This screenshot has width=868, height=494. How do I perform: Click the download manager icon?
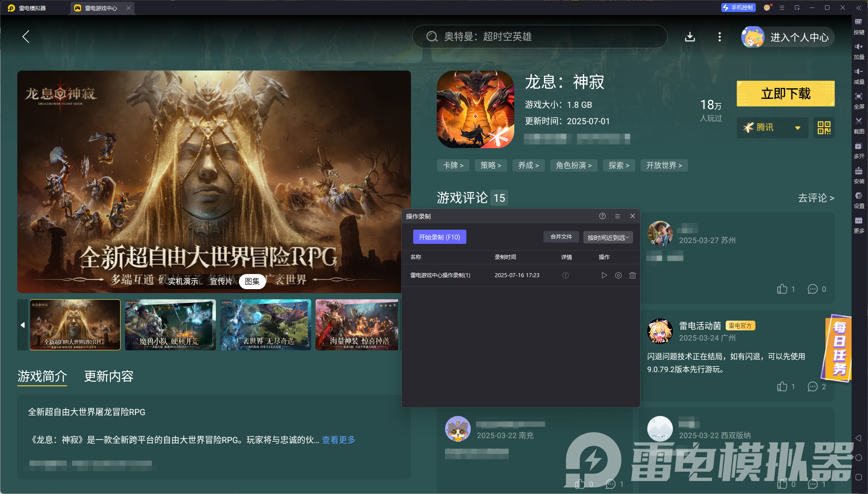click(690, 37)
